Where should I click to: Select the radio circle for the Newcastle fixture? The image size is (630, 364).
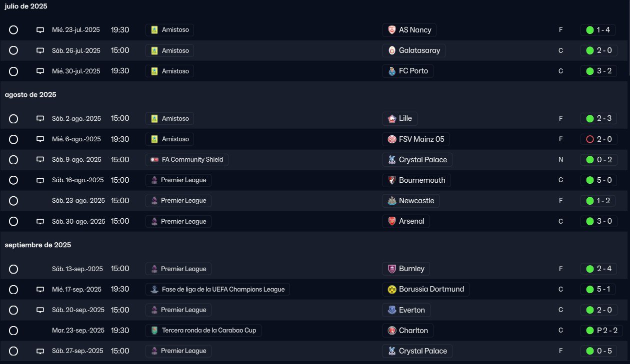click(x=13, y=201)
